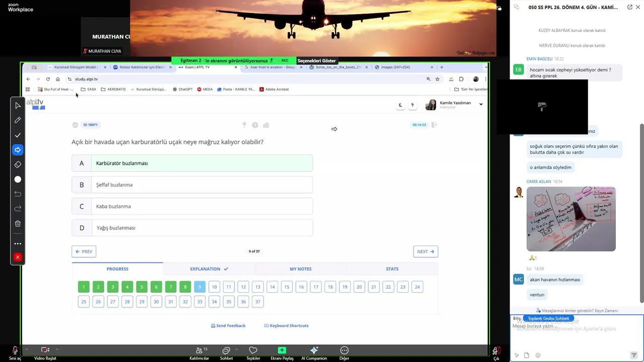Image resolution: width=644 pixels, height=362 pixels.
Task: Expand audio options arrow beside Sesi aç
Action: pos(26,349)
